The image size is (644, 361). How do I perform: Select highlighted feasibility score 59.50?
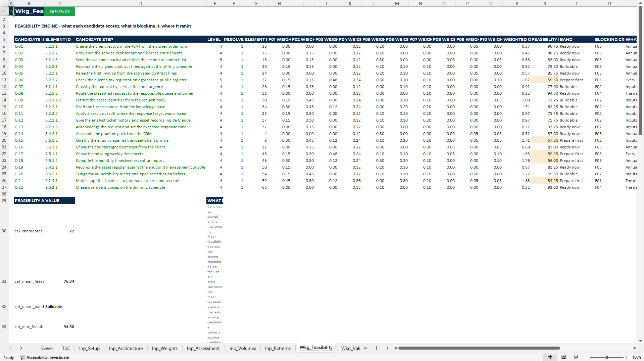pyautogui.click(x=544, y=80)
